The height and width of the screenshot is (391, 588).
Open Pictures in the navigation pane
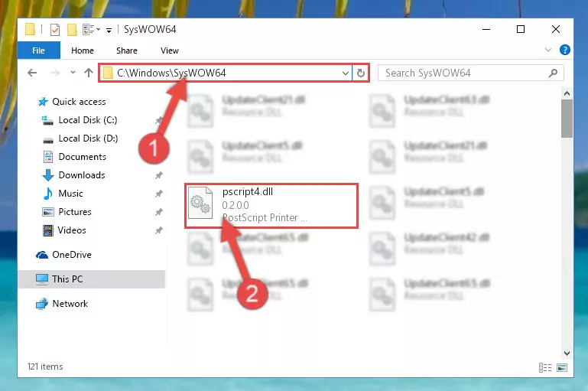[x=75, y=212]
